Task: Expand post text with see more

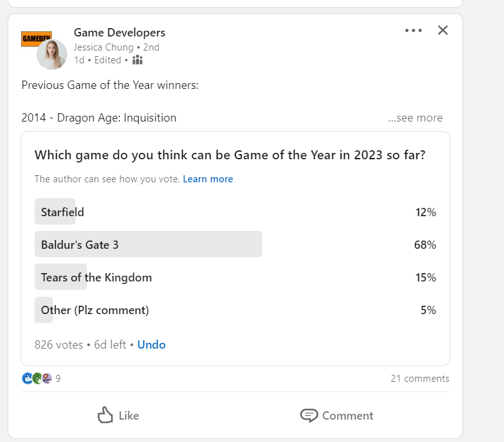Action: (x=415, y=118)
